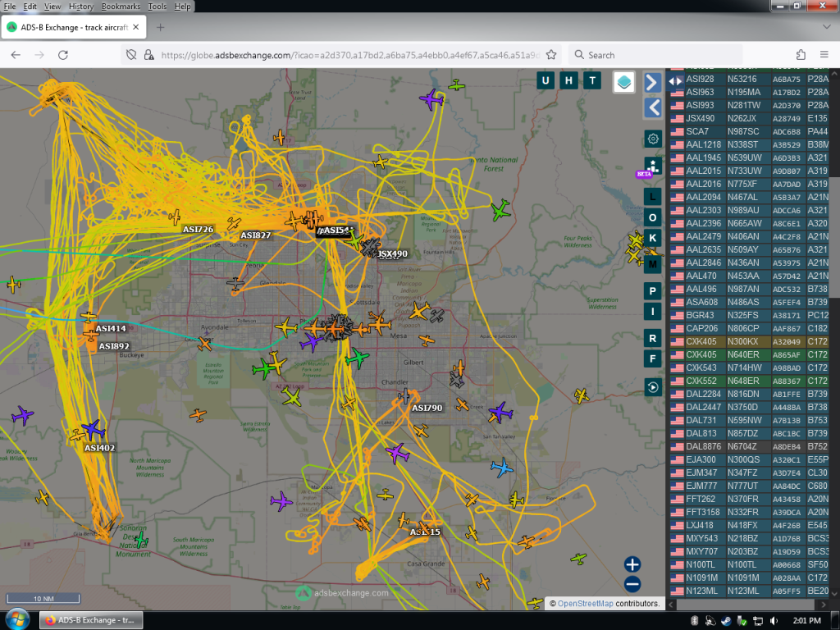Open the Bookmarks menu
The width and height of the screenshot is (840, 630).
[x=121, y=7]
